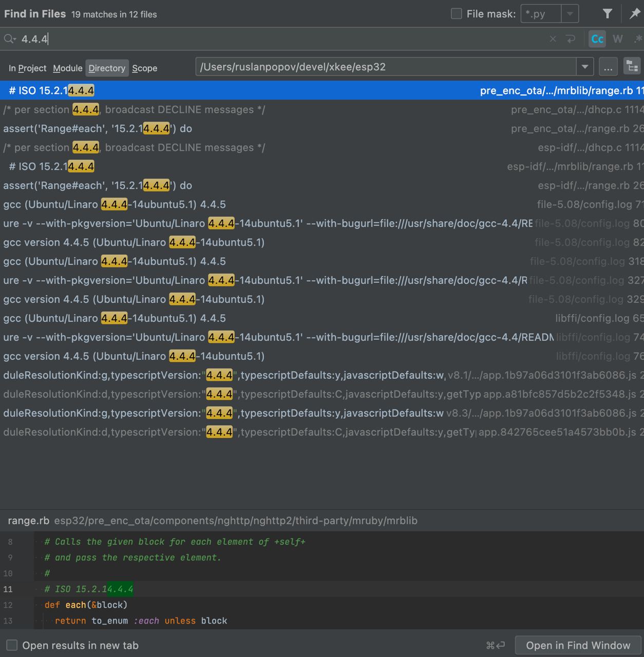The image size is (644, 657).
Task: Toggle the Match Case (Cc) option
Action: (x=597, y=39)
